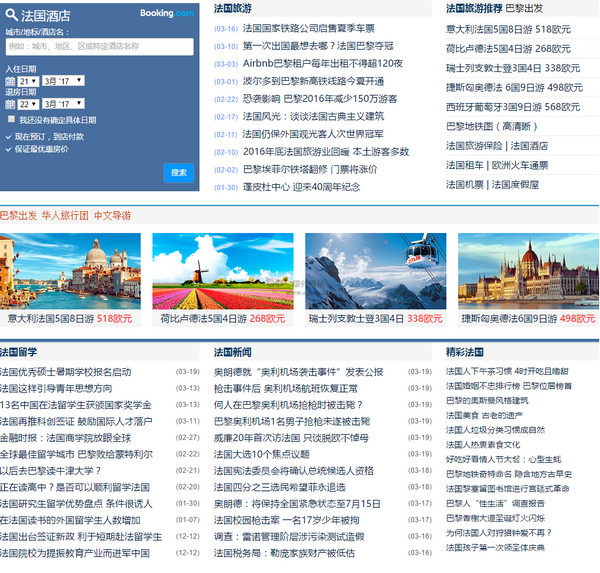
Task: Open the 法国留学 section heading
Action: pyautogui.click(x=18, y=352)
